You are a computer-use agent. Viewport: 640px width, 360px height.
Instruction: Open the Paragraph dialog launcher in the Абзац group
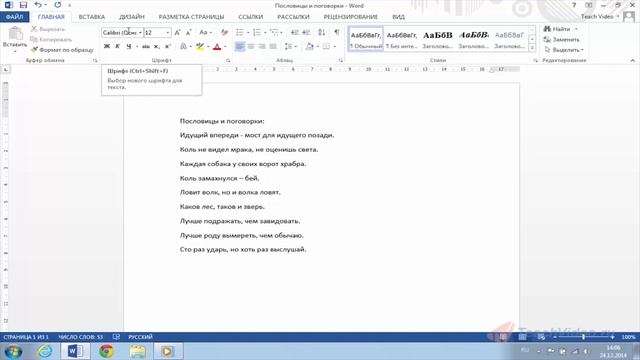[340, 60]
